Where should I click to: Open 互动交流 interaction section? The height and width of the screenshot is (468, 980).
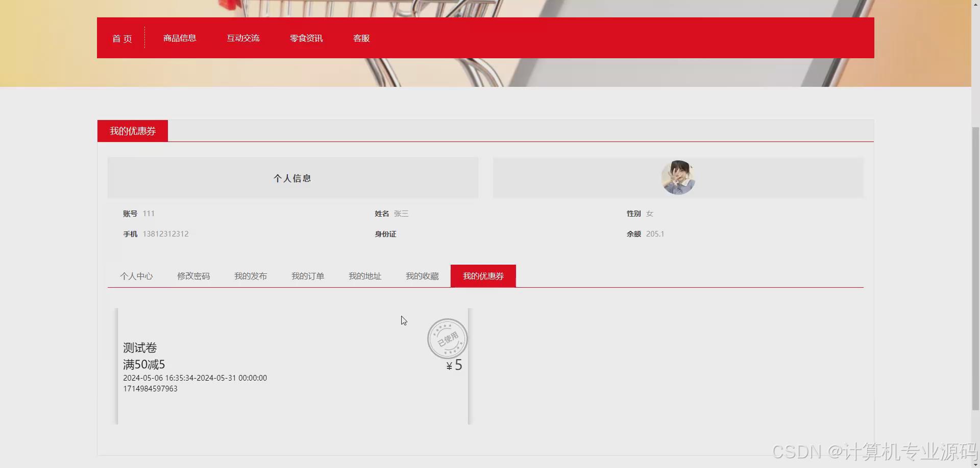[243, 38]
